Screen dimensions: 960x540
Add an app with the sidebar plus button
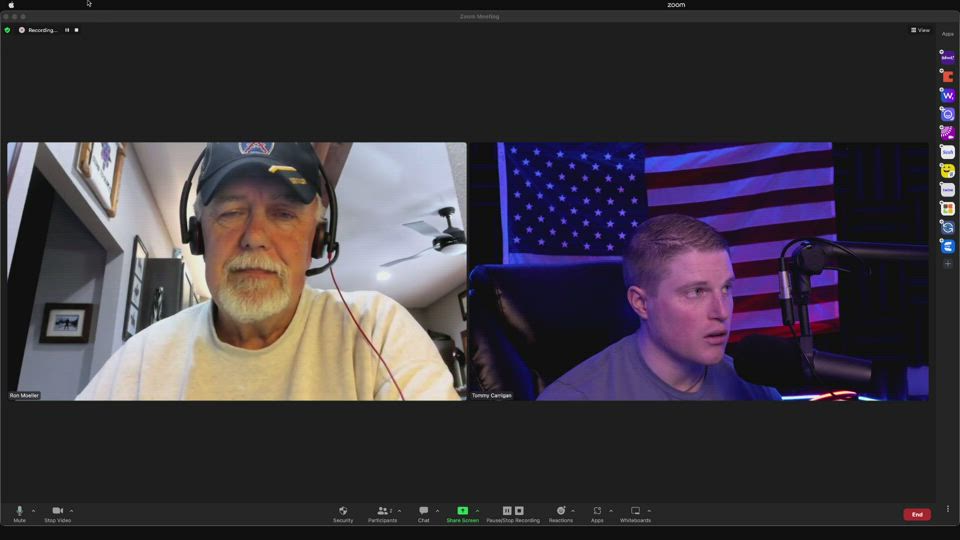click(x=948, y=264)
